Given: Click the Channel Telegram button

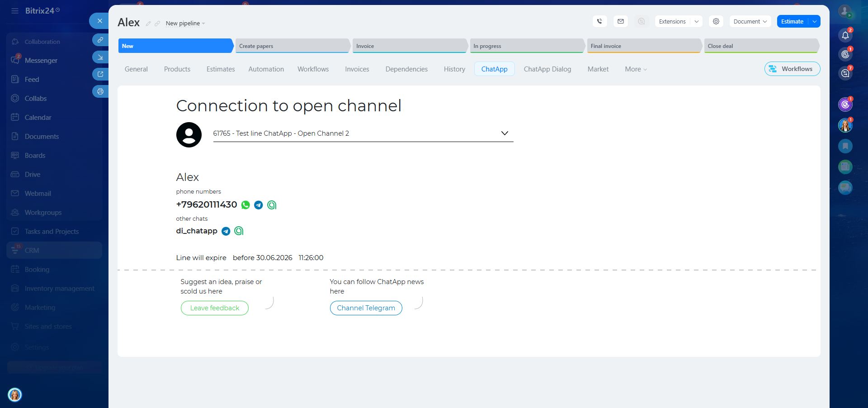Looking at the screenshot, I should (x=366, y=308).
